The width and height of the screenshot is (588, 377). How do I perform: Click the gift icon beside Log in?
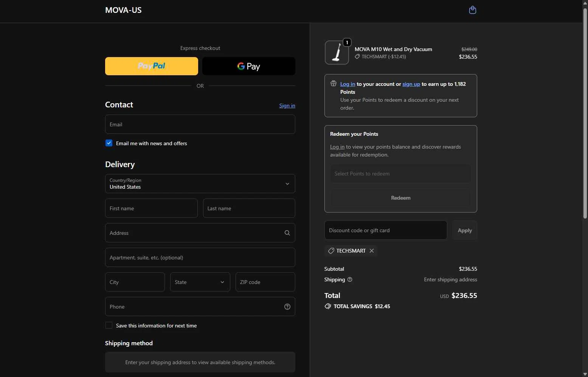point(334,84)
